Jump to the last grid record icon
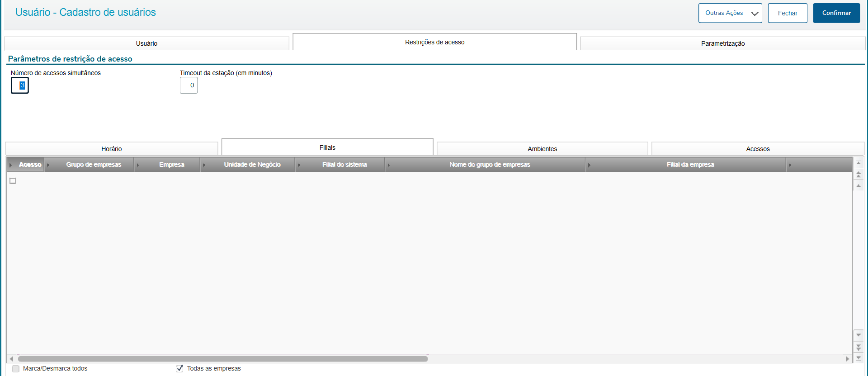Viewport: 868px width, 376px height. coord(859,358)
